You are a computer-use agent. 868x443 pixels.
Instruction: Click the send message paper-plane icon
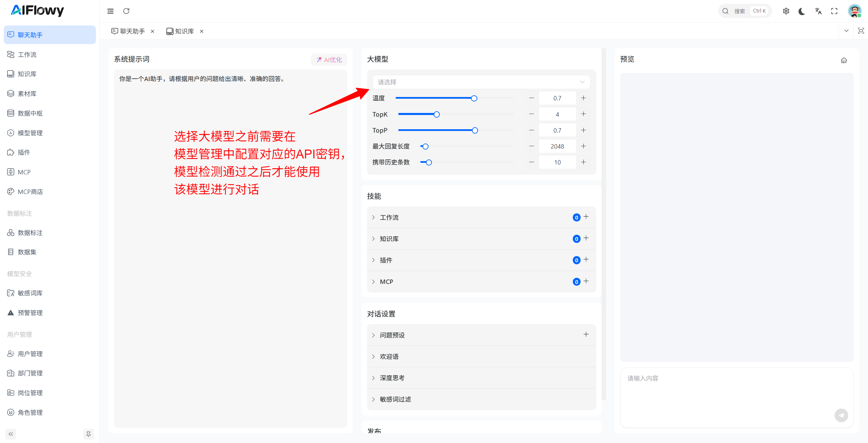841,415
